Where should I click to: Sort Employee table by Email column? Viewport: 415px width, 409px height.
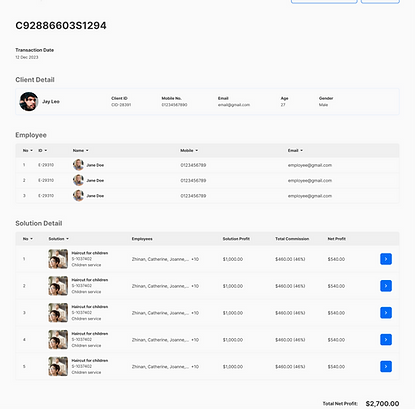click(x=295, y=151)
